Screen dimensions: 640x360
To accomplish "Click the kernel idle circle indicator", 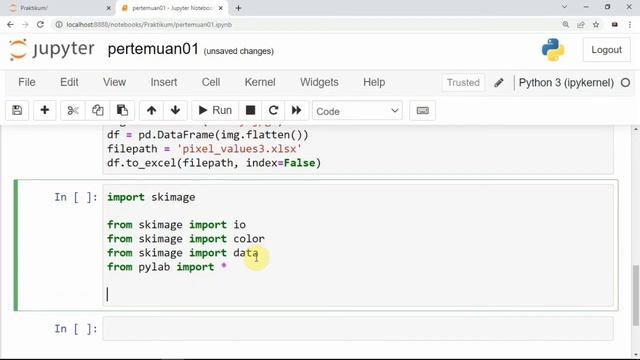I will [x=625, y=83].
